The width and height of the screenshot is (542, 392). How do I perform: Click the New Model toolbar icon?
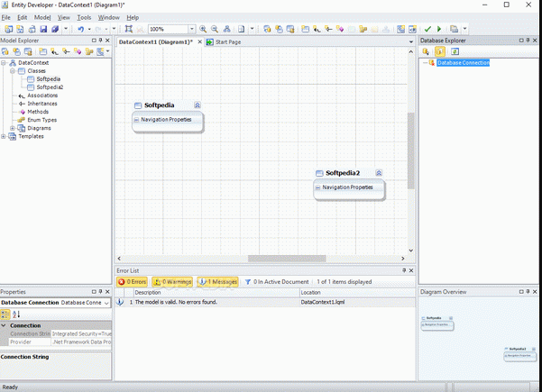coord(9,30)
